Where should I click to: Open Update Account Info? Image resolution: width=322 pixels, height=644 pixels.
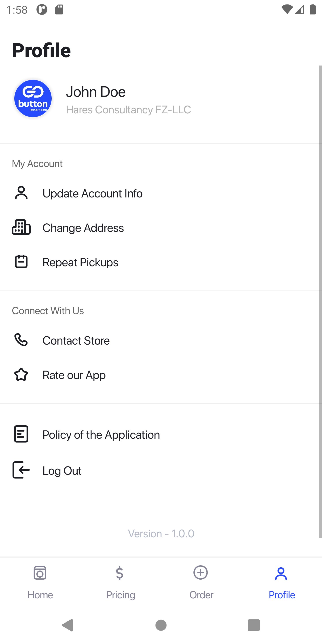(93, 193)
